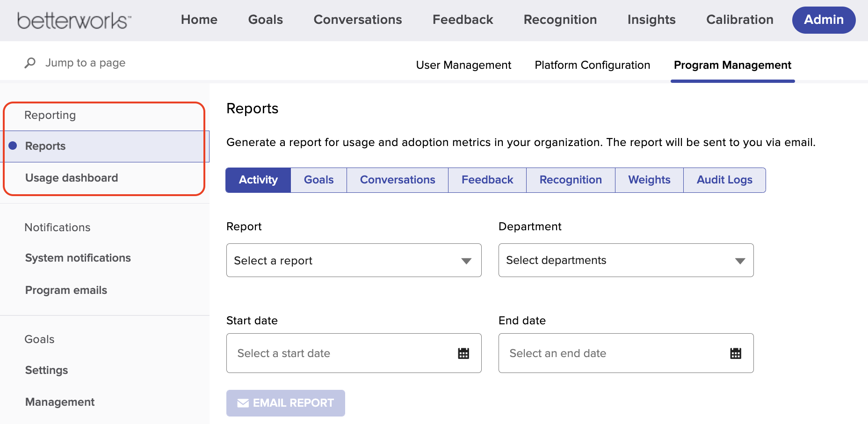
Task: Open Calibration in top navigation
Action: 740,20
